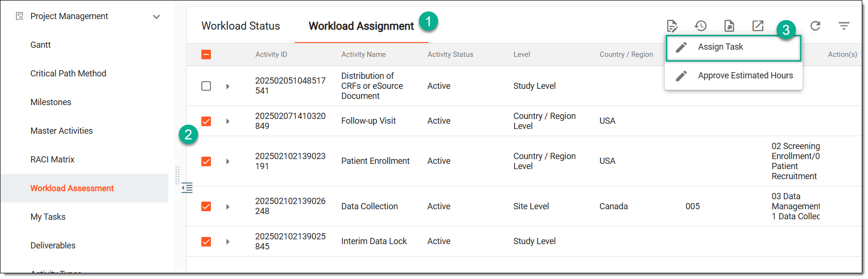Image resolution: width=868 pixels, height=279 pixels.
Task: Switch to the Workload Status tab
Action: pos(241,26)
